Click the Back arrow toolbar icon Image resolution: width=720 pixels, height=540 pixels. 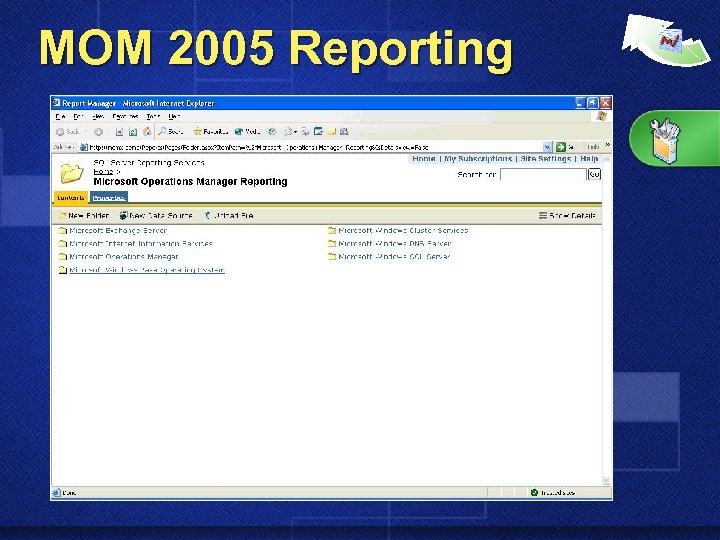coord(60,132)
